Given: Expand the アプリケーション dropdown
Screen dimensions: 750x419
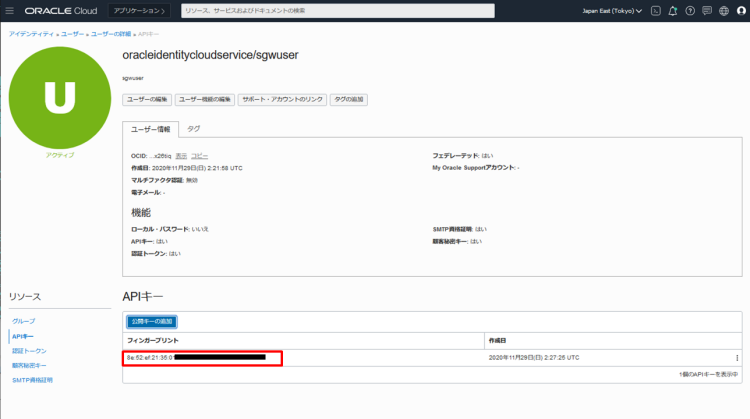Looking at the screenshot, I should (139, 11).
